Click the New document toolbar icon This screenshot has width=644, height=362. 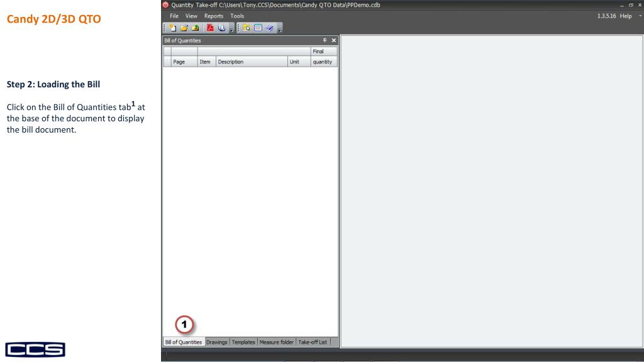173,28
